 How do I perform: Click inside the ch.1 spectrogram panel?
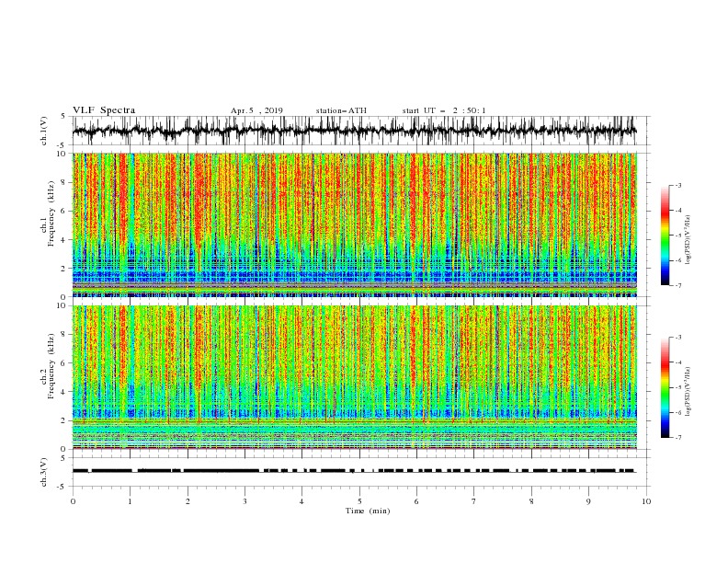[355, 224]
